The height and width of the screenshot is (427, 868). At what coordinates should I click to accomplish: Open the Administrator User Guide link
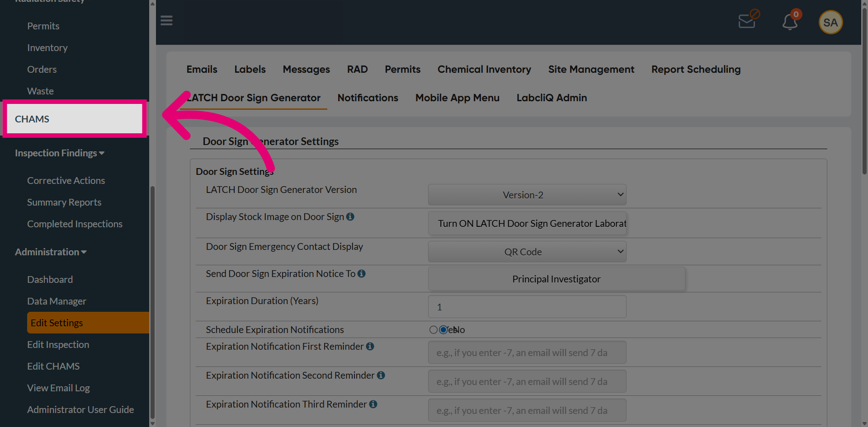[80, 410]
